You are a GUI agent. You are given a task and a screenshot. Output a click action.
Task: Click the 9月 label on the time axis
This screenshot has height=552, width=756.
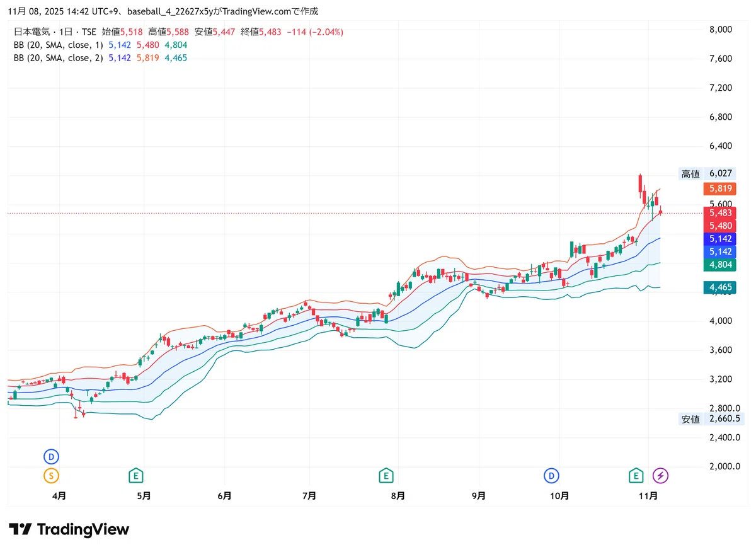(x=479, y=496)
